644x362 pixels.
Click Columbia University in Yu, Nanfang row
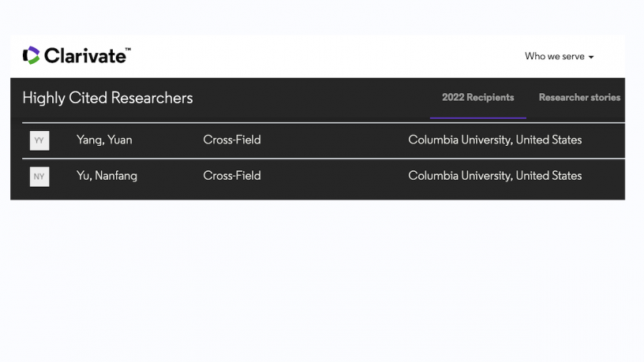tap(495, 176)
